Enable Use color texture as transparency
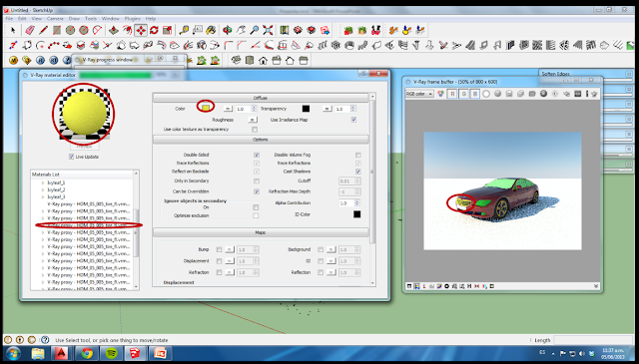The height and width of the screenshot is (364, 639). 255,129
